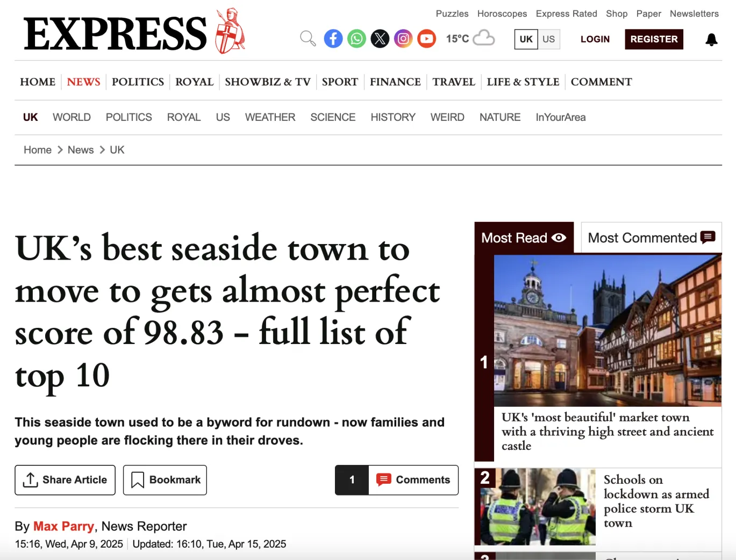The height and width of the screenshot is (560, 736).
Task: Click the seaside town article headline
Action: pyautogui.click(x=227, y=312)
